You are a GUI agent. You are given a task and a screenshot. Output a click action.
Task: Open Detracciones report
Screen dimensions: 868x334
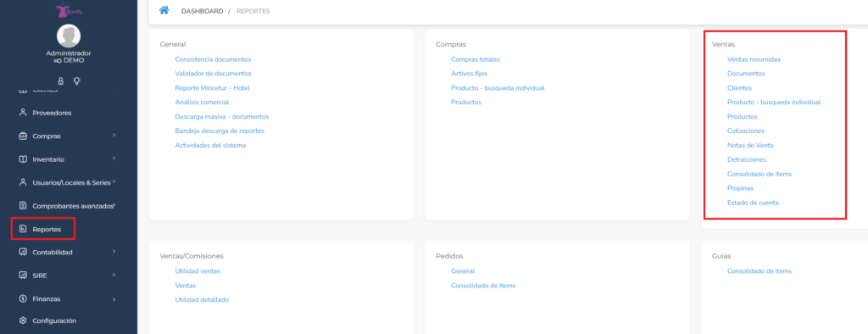tap(747, 159)
